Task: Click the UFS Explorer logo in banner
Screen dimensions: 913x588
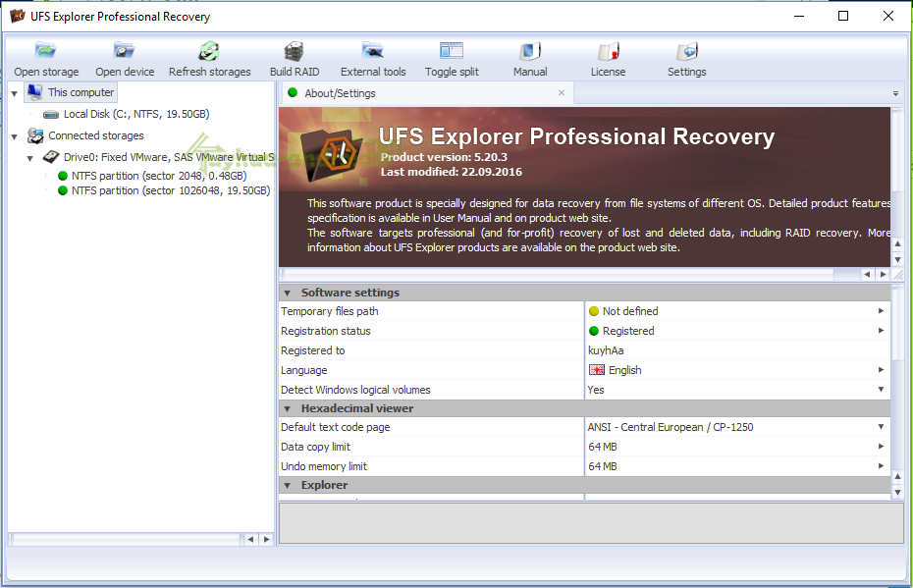Action: click(x=333, y=154)
